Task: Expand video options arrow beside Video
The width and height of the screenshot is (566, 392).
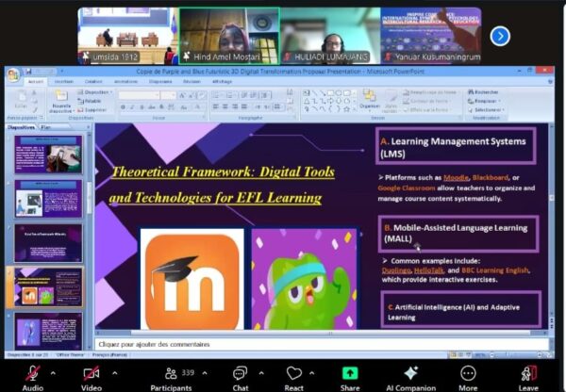Action: pos(114,371)
